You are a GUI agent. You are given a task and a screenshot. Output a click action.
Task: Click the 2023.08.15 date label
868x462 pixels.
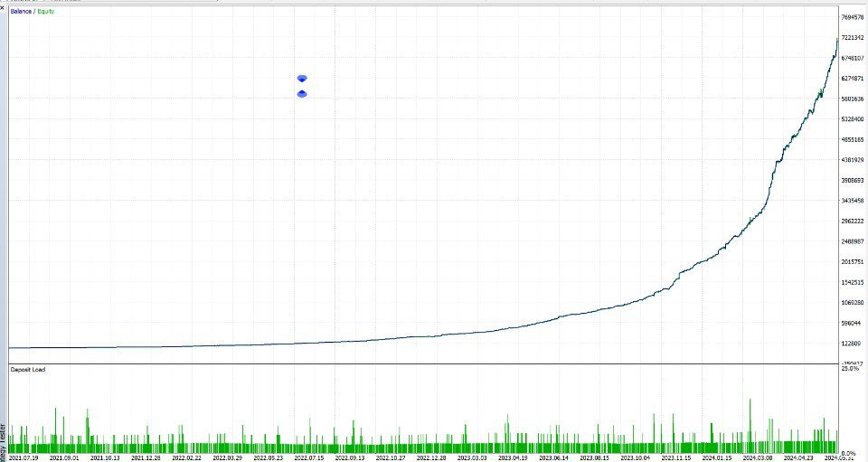tap(595, 458)
